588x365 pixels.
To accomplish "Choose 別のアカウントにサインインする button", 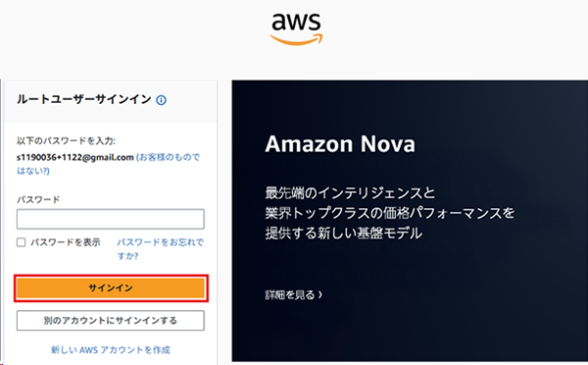I will pos(110,320).
